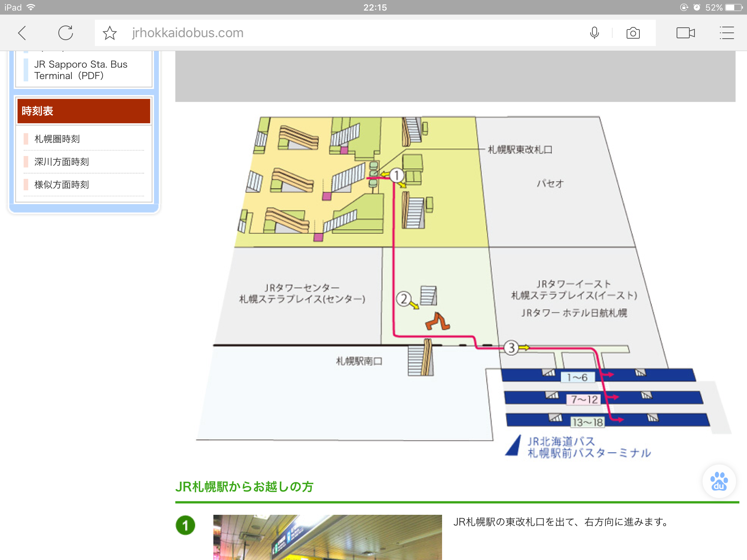Open the 深川方面時刻 timetable link
The height and width of the screenshot is (560, 747).
pyautogui.click(x=62, y=162)
